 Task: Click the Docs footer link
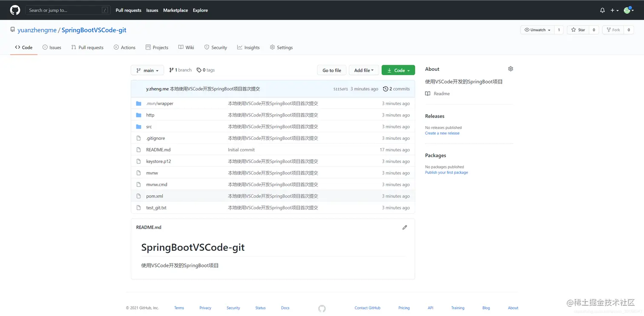[285, 308]
